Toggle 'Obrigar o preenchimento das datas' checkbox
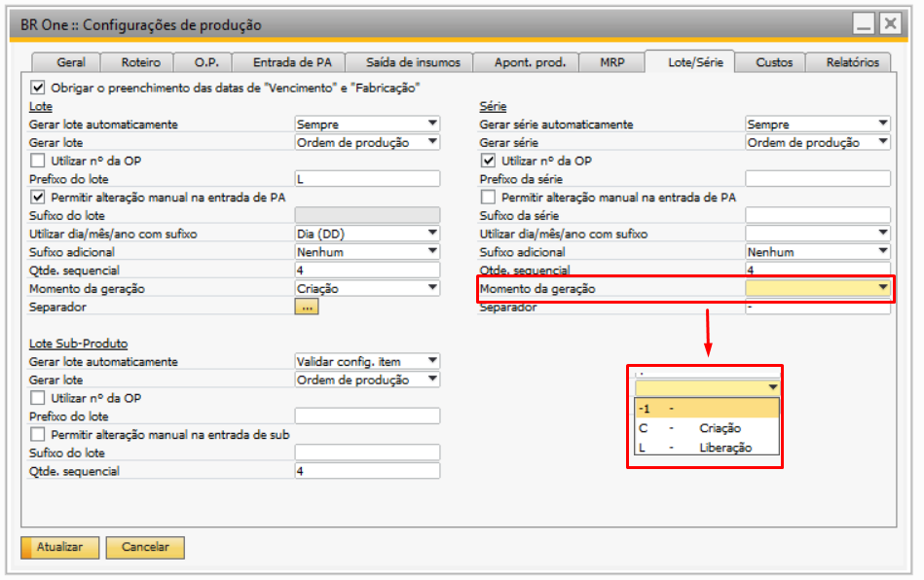Screen dimensions: 924x580 [39, 88]
